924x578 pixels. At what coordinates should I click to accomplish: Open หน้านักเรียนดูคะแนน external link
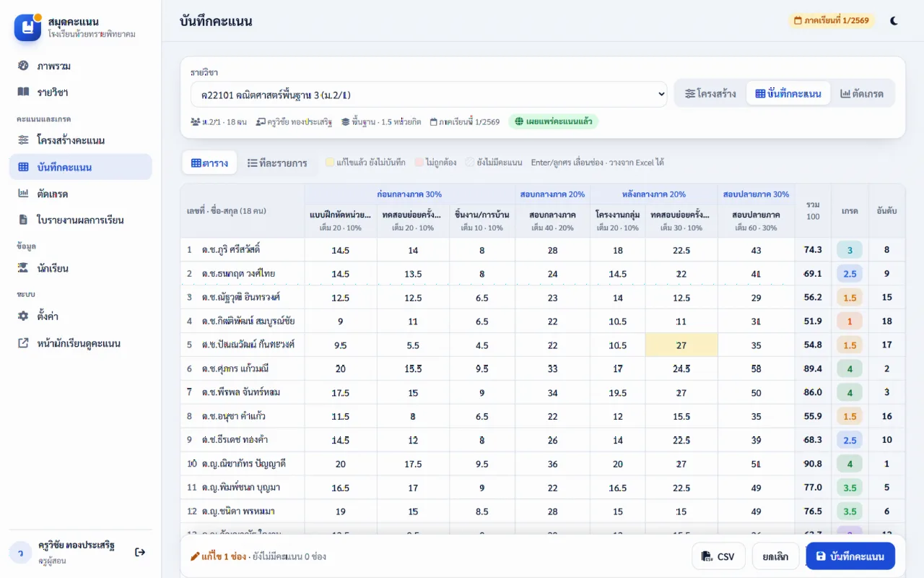[x=81, y=343]
